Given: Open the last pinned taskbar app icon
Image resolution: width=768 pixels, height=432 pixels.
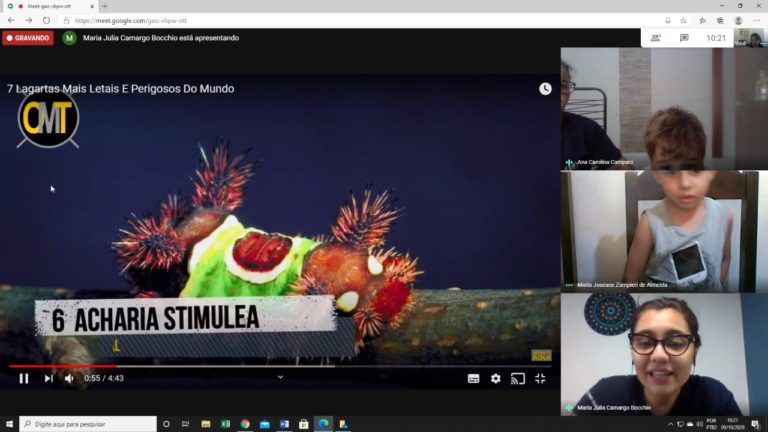Looking at the screenshot, I should click(x=343, y=424).
